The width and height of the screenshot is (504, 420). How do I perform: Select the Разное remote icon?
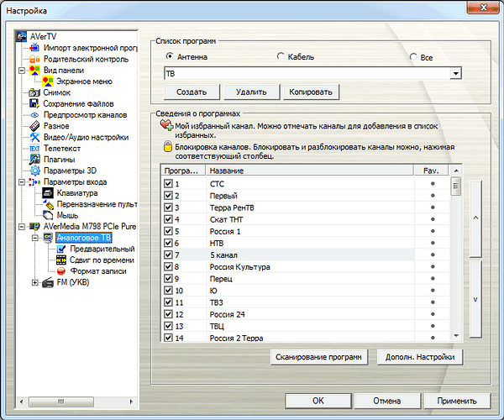click(34, 126)
